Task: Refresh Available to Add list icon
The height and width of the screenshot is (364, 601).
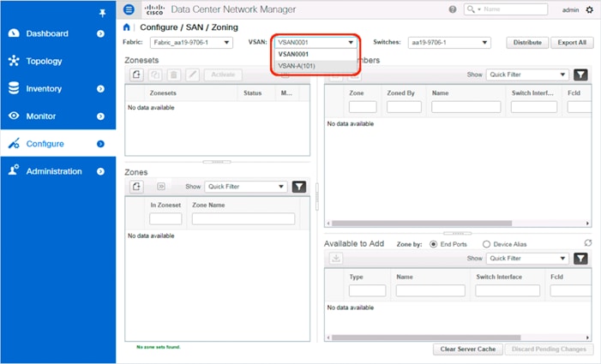Action: pos(588,242)
